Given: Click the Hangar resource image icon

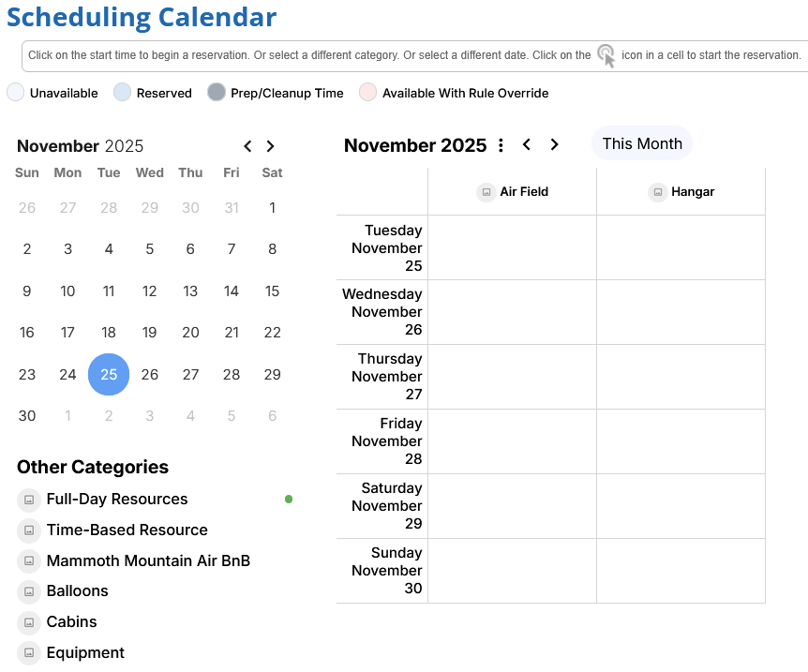Looking at the screenshot, I should (x=657, y=192).
